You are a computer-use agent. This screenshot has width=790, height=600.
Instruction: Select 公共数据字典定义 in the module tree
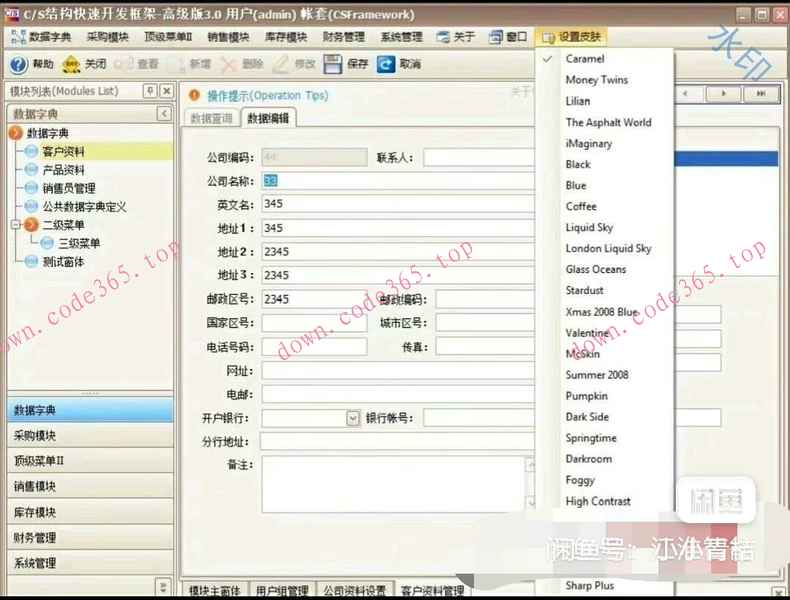point(84,207)
